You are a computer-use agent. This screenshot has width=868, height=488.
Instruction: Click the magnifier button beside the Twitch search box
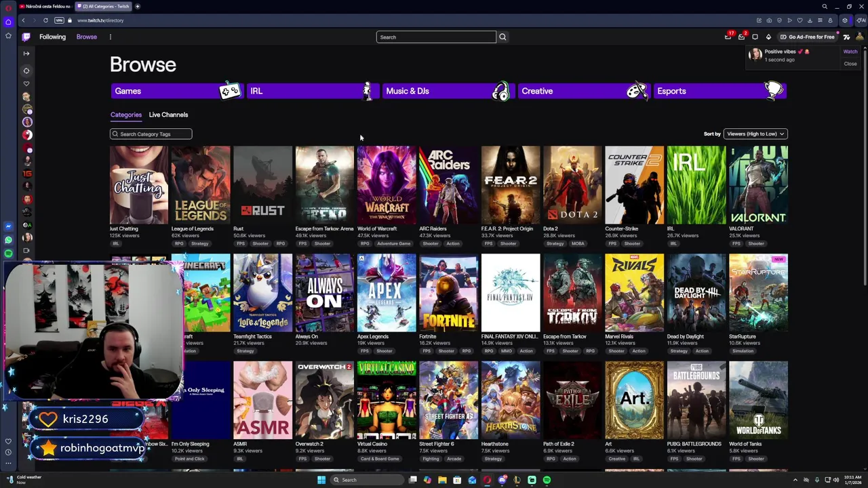(x=502, y=37)
